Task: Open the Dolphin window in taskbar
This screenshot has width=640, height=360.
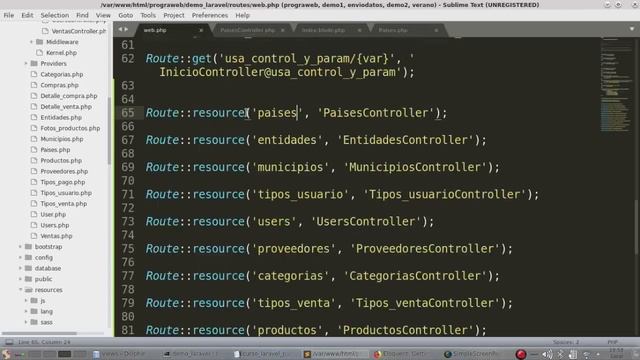Action: click(119, 354)
